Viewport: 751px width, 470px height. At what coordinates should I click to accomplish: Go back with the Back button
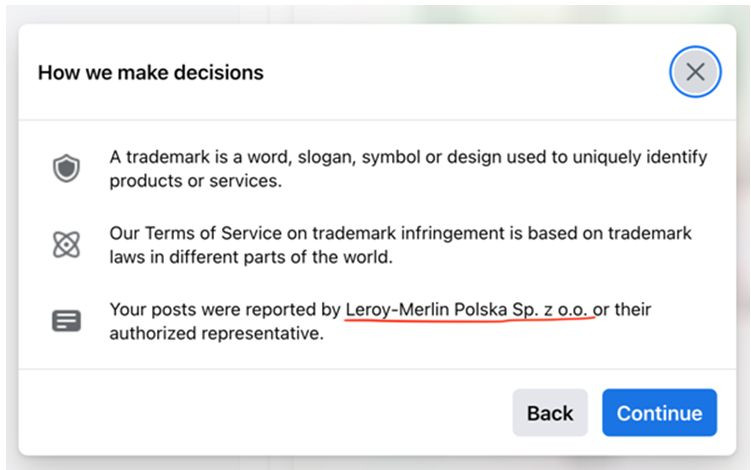pyautogui.click(x=550, y=413)
